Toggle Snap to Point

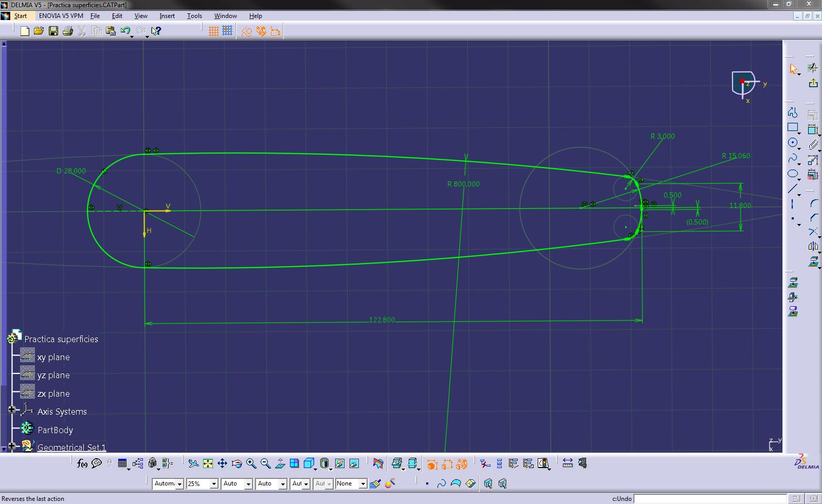pyautogui.click(x=227, y=31)
